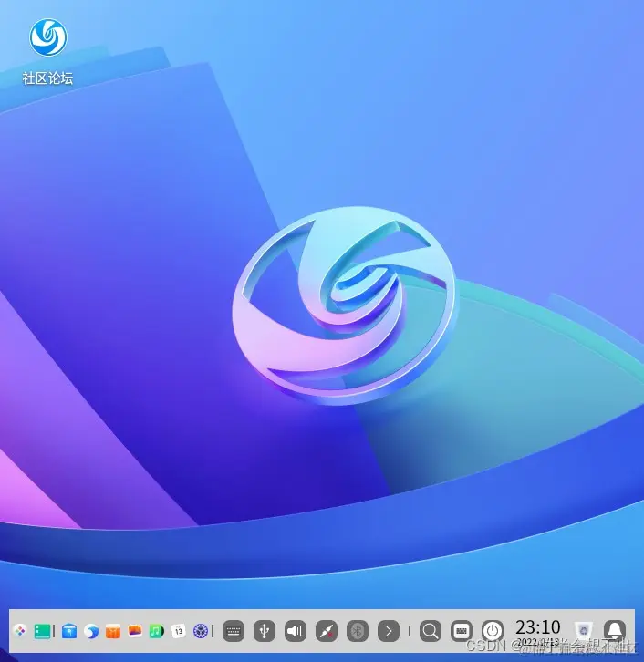Launch the green Music player
644x662 pixels.
point(157,631)
